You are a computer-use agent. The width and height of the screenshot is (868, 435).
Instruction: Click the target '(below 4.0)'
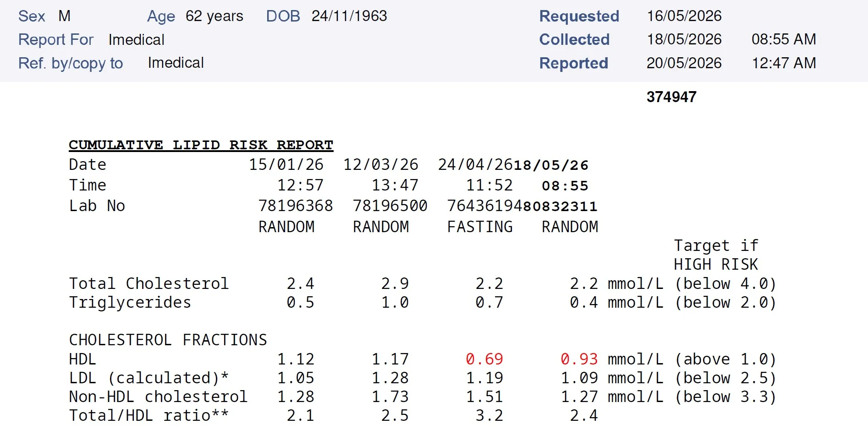pyautogui.click(x=725, y=284)
